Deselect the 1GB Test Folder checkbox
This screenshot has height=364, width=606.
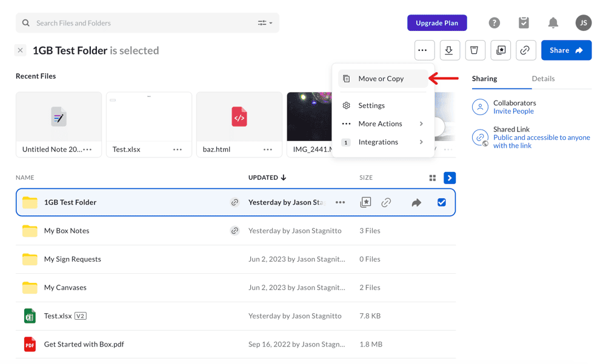pyautogui.click(x=442, y=203)
